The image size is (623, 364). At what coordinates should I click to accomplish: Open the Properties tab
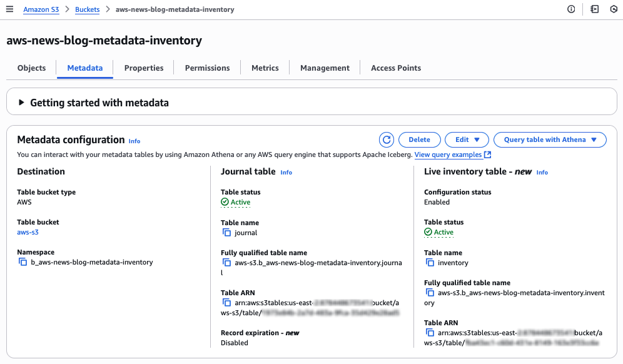click(144, 68)
